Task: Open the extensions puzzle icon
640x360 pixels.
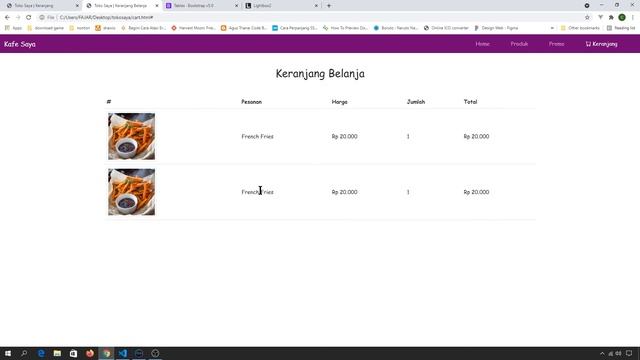Action: click(x=611, y=18)
